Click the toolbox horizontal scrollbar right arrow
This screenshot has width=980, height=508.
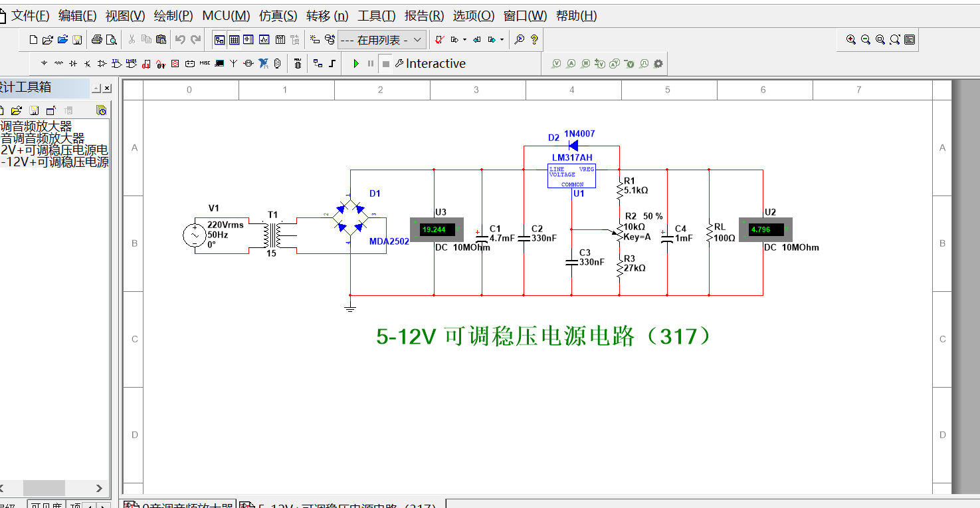(99, 488)
